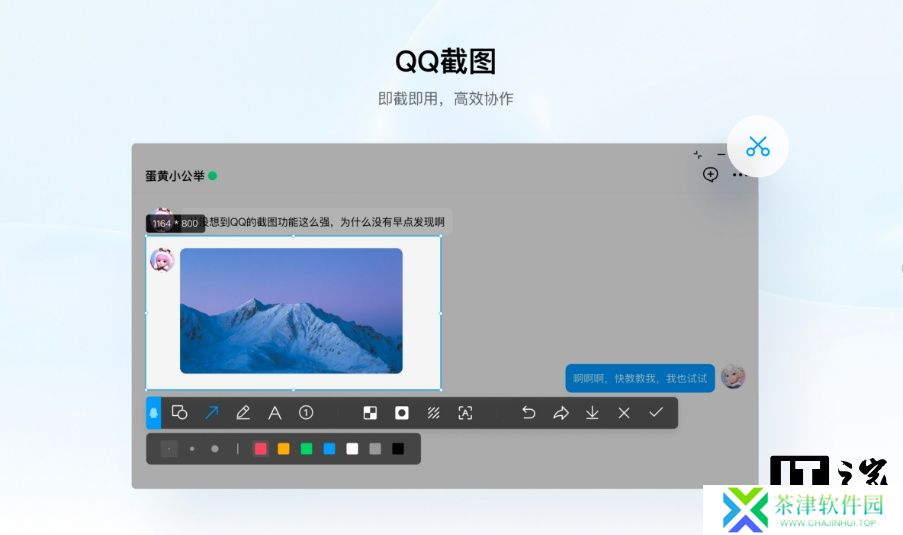Image resolution: width=903 pixels, height=535 pixels.
Task: Click the QQ截图 heading
Action: click(x=446, y=62)
